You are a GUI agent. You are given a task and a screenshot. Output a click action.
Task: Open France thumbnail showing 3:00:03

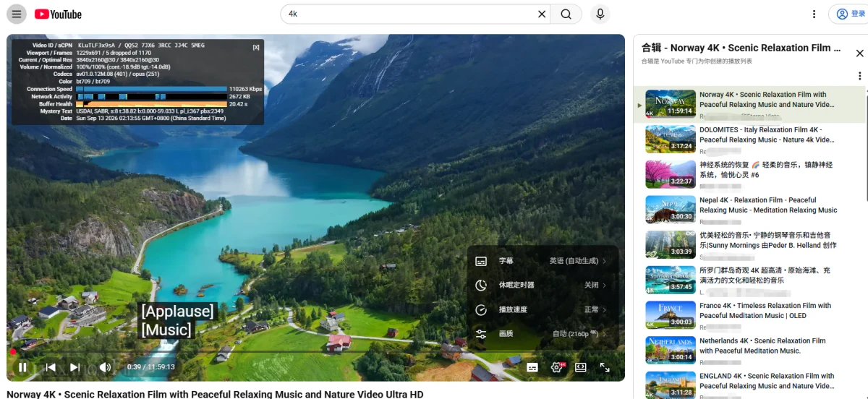[671, 315]
